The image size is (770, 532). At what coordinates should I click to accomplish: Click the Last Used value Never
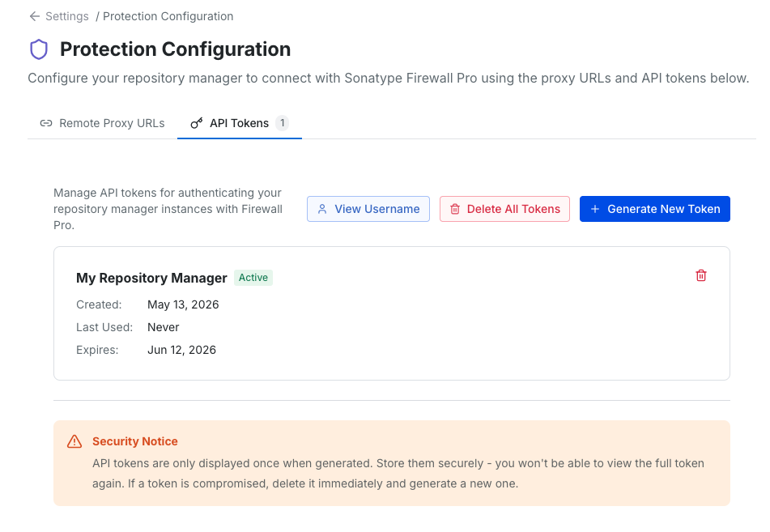click(x=163, y=327)
